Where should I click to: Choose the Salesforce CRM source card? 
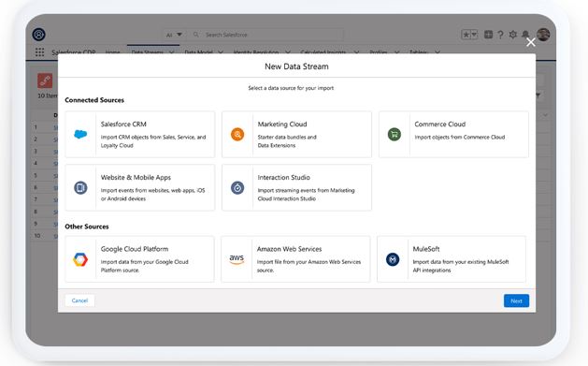coord(140,134)
